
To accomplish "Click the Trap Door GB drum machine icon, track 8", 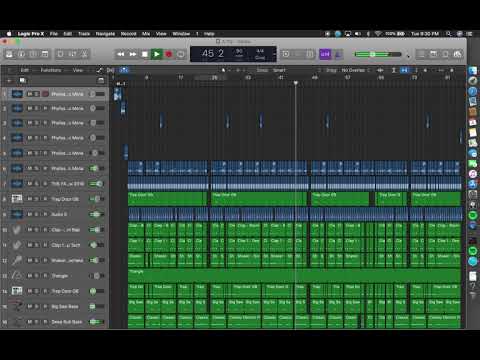I will click(17, 199).
